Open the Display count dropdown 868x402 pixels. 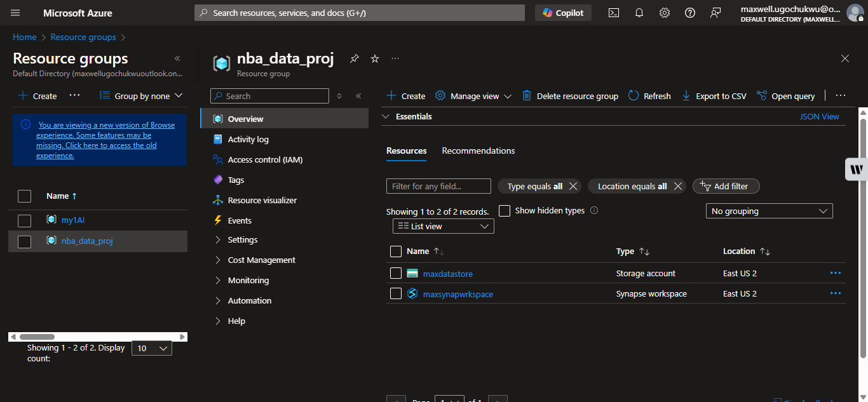tap(152, 348)
